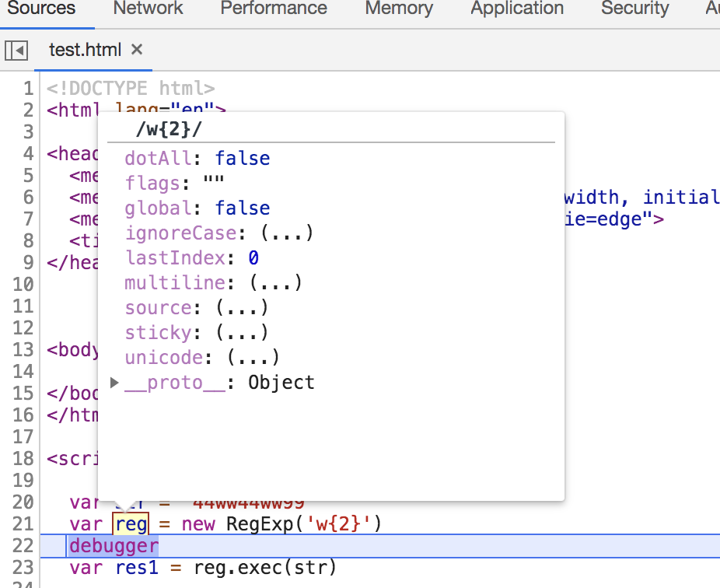Click the reg variable on line 21
The width and height of the screenshot is (720, 588).
click(x=131, y=524)
